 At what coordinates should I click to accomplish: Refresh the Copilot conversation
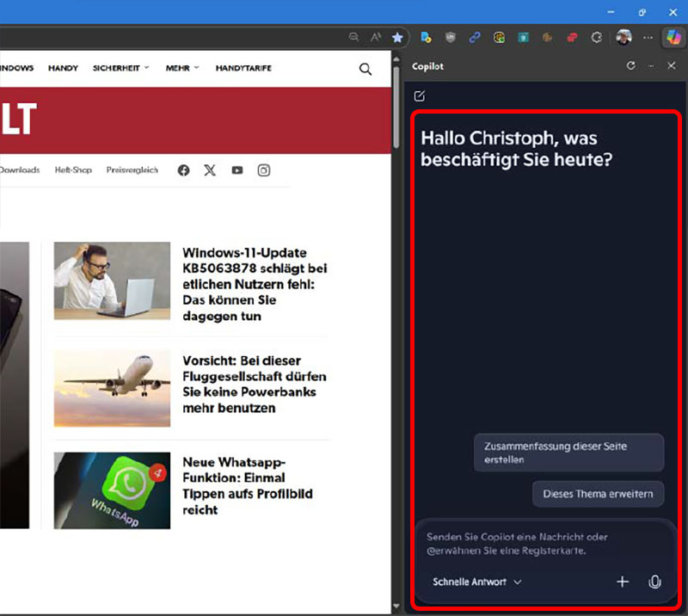point(630,66)
